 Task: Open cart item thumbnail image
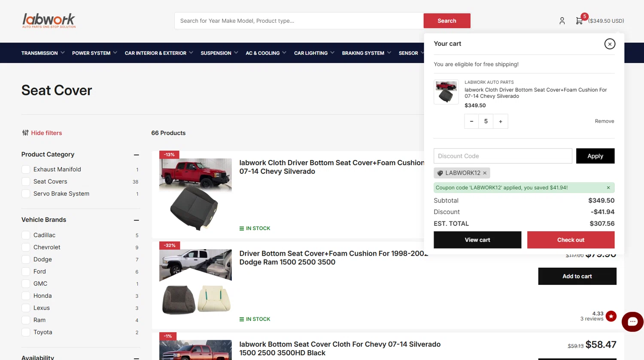tap(446, 92)
